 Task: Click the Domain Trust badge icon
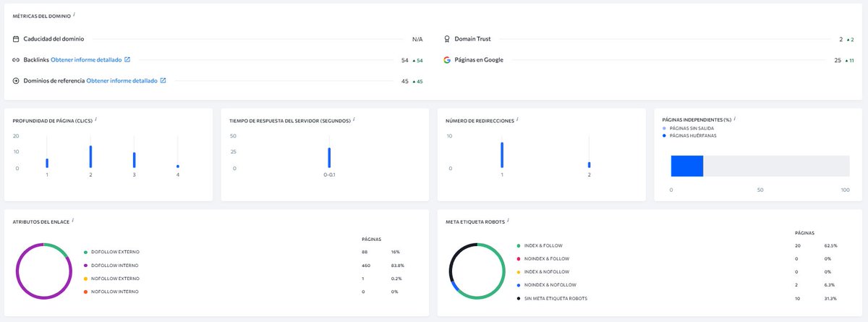click(447, 38)
